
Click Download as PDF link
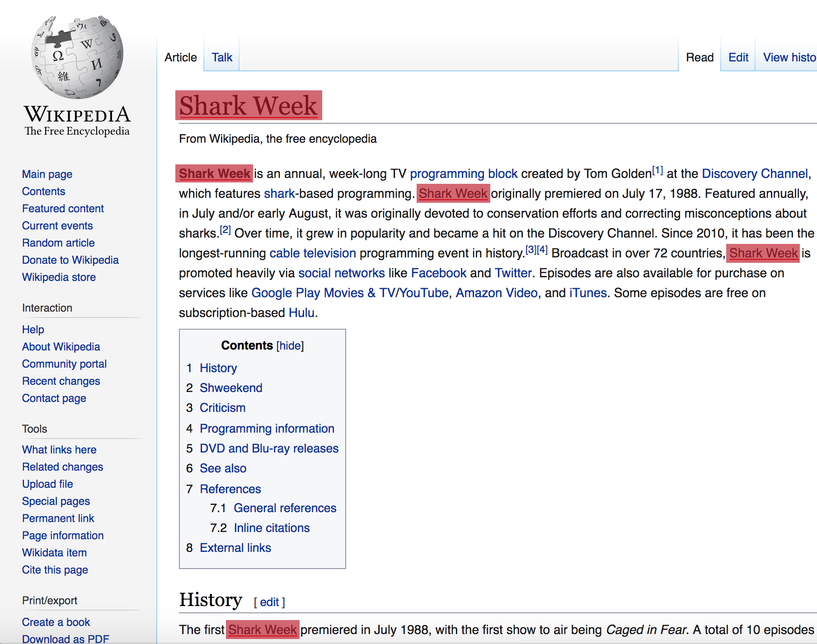66,639
